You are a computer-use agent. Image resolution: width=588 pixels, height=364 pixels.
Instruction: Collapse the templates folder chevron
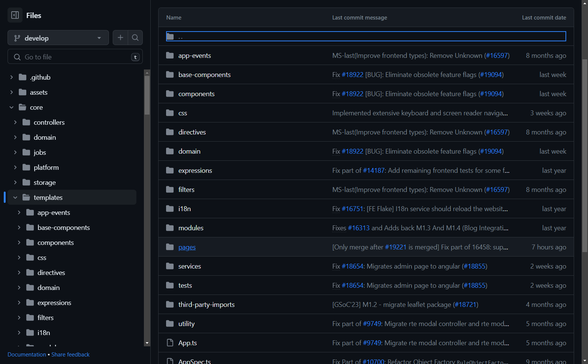pos(15,197)
